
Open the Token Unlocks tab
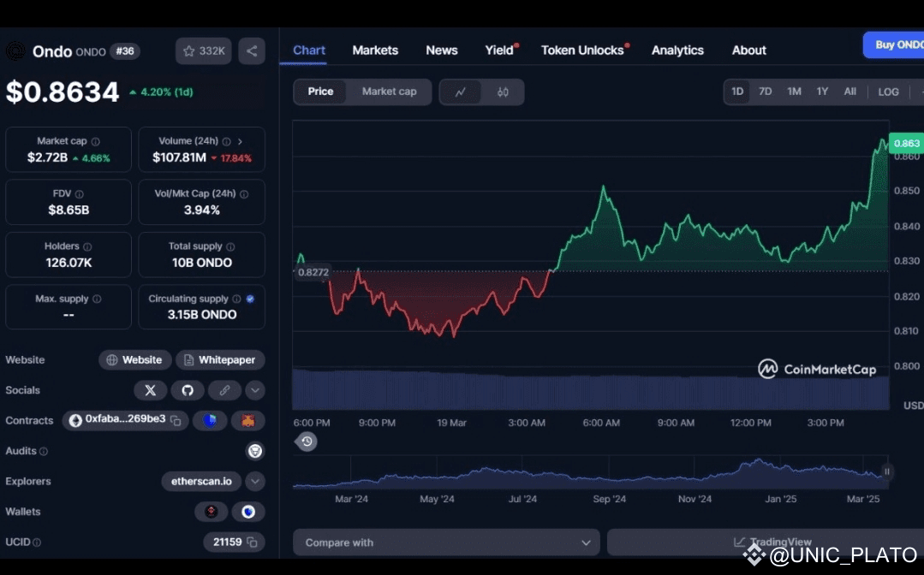coord(582,50)
